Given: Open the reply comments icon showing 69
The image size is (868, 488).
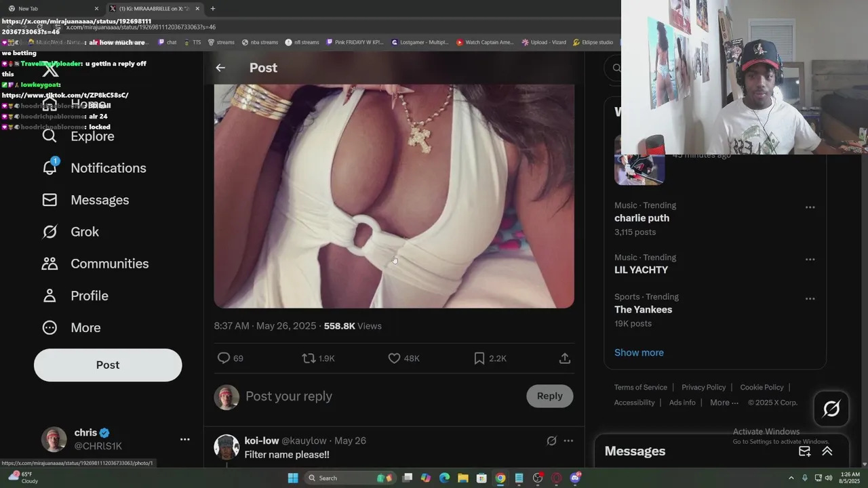Looking at the screenshot, I should click(230, 358).
